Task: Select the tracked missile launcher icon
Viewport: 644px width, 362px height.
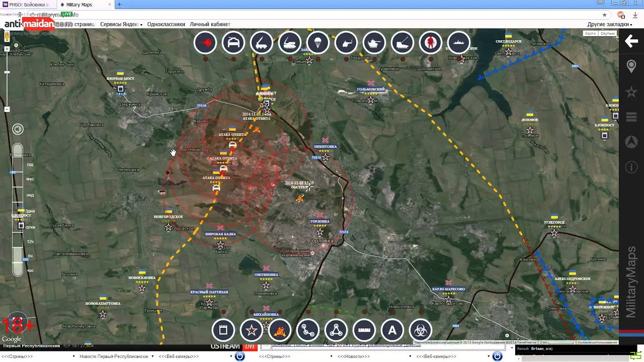Action: (x=290, y=43)
